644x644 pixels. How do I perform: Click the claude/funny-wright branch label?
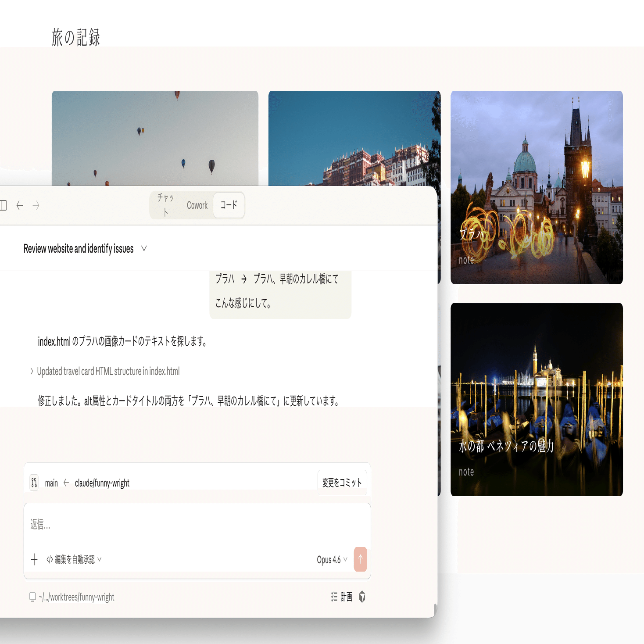(x=102, y=483)
